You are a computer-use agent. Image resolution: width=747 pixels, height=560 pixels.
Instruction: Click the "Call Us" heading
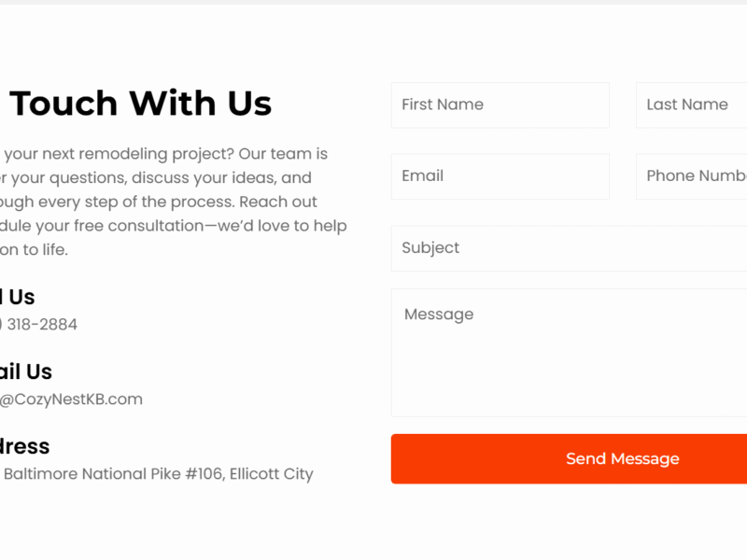click(17, 298)
